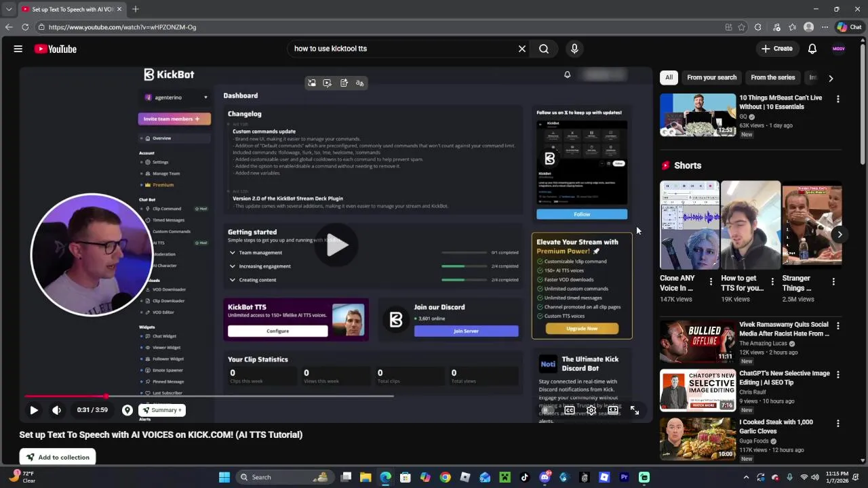Open File Explorer from the taskbar
This screenshot has width=868, height=488.
pos(366,477)
